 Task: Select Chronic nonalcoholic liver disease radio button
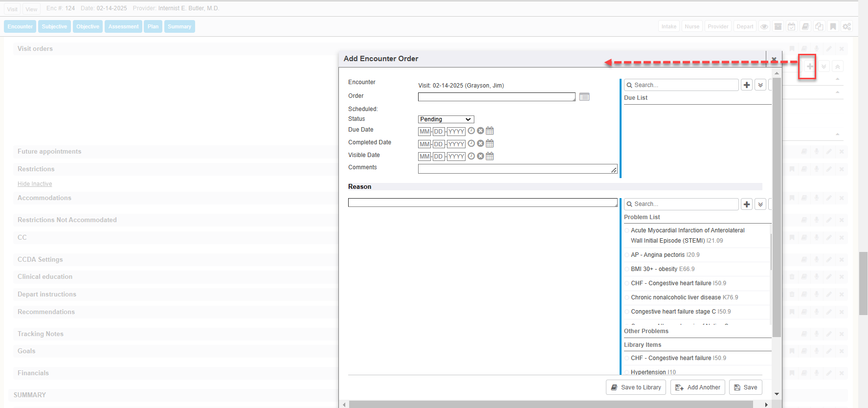627,297
